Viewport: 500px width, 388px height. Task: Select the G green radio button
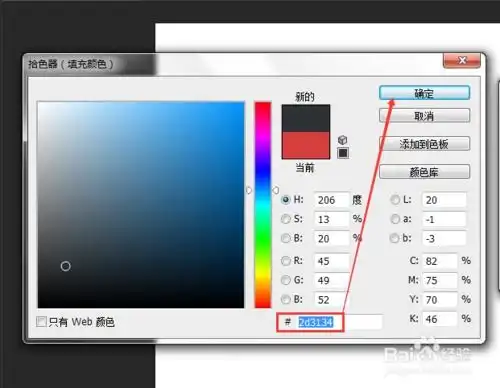[286, 280]
